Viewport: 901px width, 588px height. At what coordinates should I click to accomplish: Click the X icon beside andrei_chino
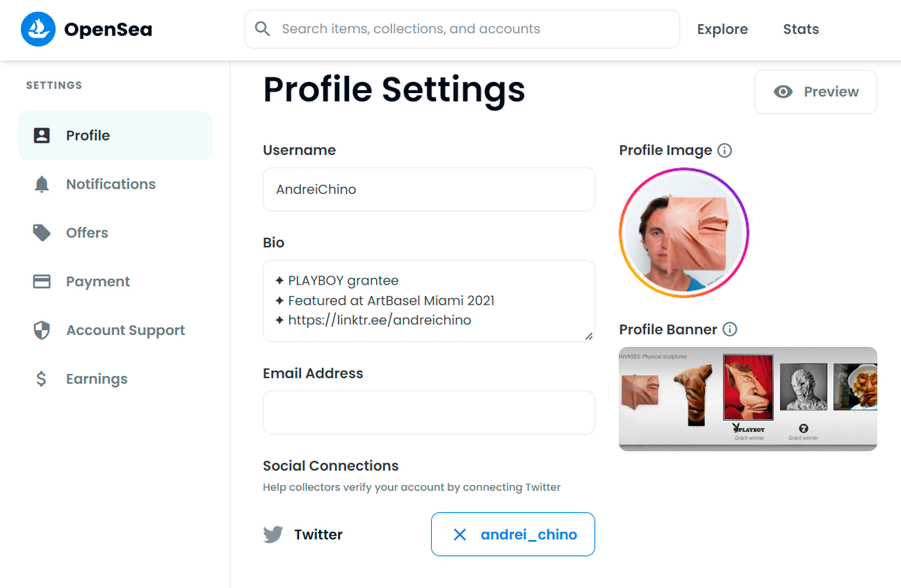pos(460,535)
